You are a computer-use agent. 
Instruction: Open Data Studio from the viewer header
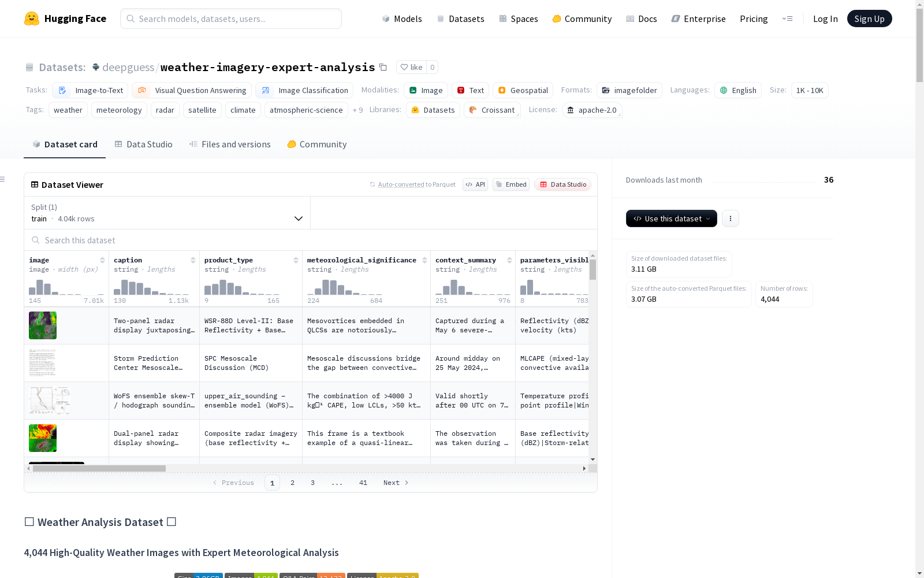[x=562, y=184]
